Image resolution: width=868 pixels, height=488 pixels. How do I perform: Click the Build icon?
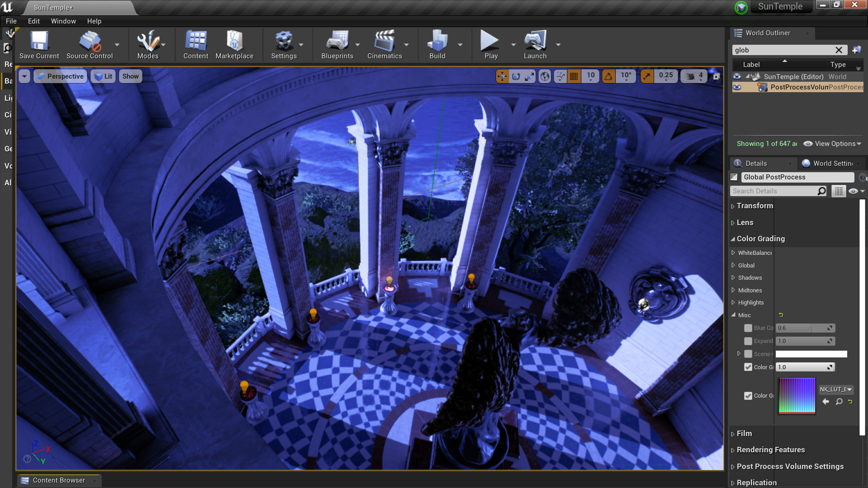(x=436, y=44)
